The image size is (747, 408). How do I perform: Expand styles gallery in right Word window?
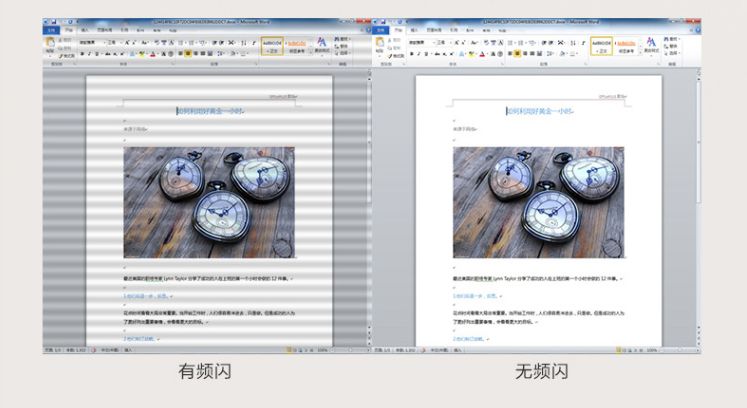[x=640, y=52]
